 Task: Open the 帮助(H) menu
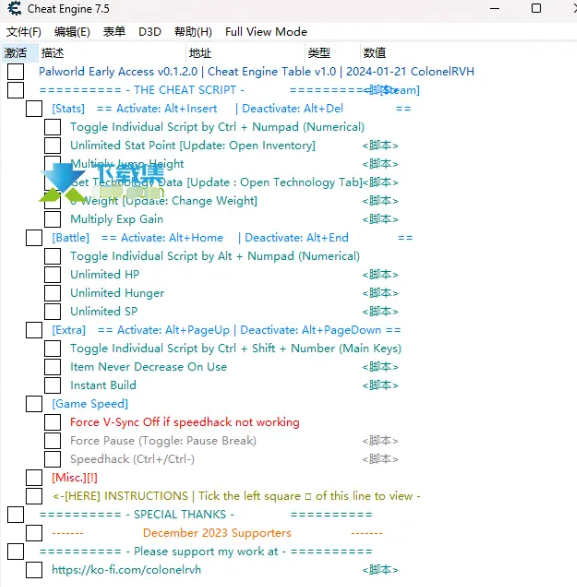[193, 32]
